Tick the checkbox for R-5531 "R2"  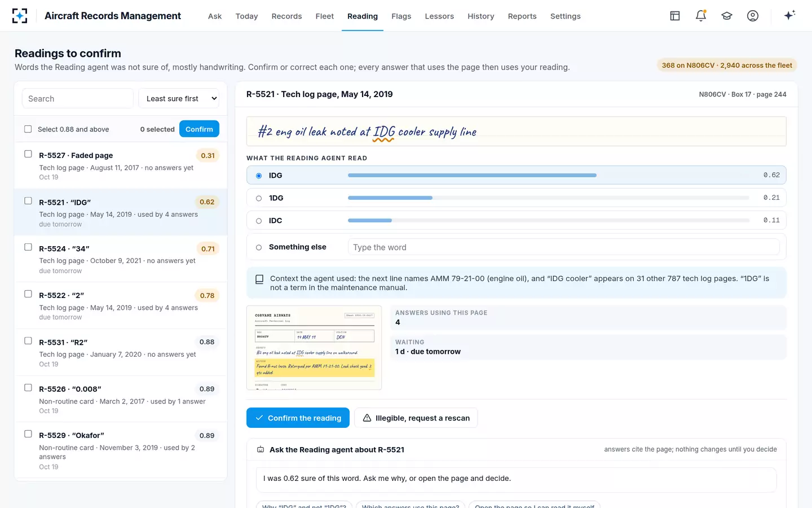coord(28,341)
